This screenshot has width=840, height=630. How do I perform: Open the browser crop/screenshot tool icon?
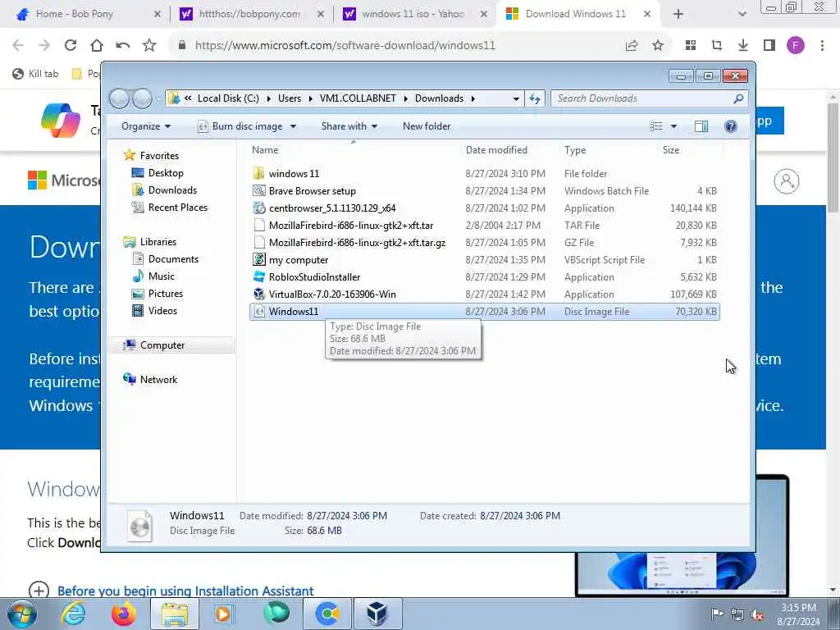(717, 46)
